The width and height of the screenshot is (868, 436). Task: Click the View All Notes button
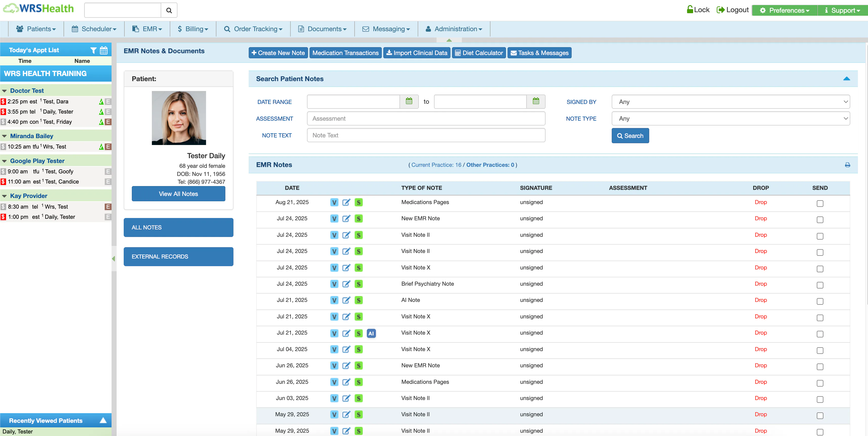coord(178,194)
